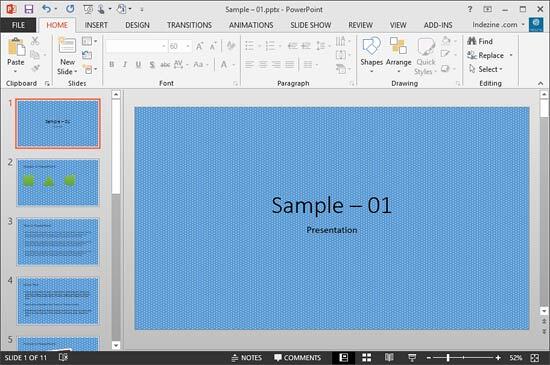Open the VIEW tab
The height and width of the screenshot is (365, 550).
398,25
